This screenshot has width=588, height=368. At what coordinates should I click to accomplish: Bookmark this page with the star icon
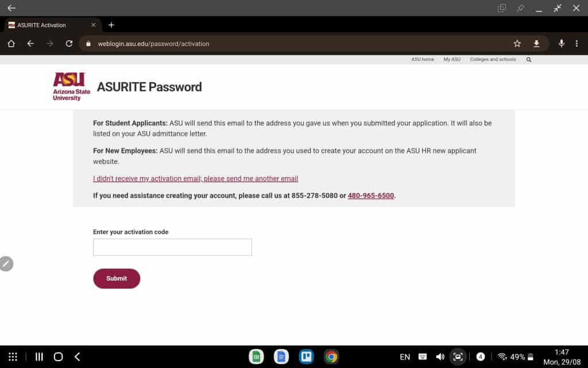[x=516, y=43]
